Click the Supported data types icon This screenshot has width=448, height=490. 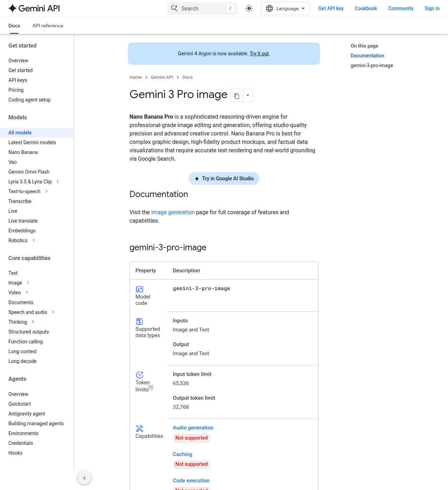[x=140, y=321]
